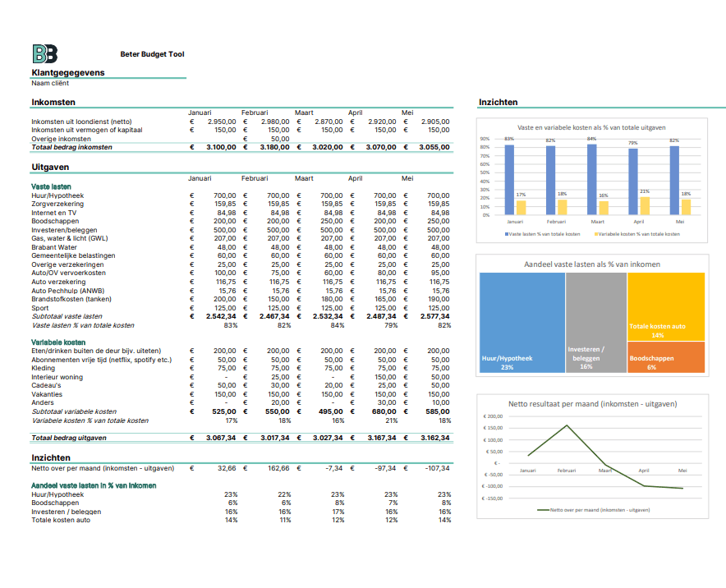Click the BB logo icon
The height and width of the screenshot is (588, 726).
[45, 53]
